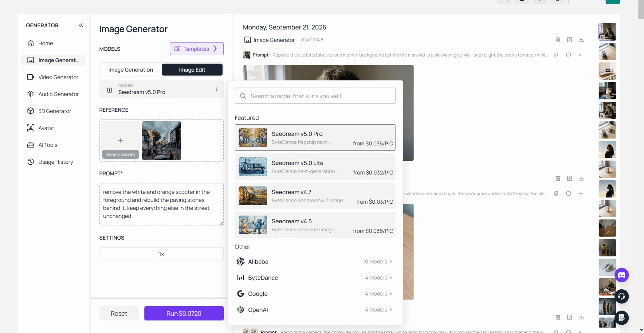
Task: Click the first result image preview
Action: [x=328, y=73]
